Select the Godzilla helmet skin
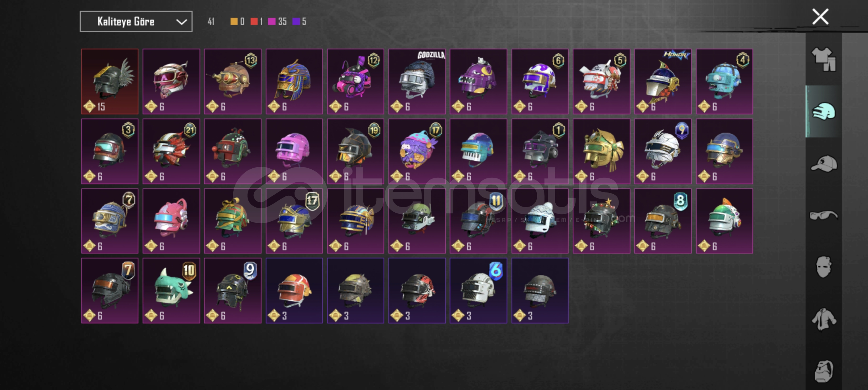868x390 pixels. click(417, 82)
